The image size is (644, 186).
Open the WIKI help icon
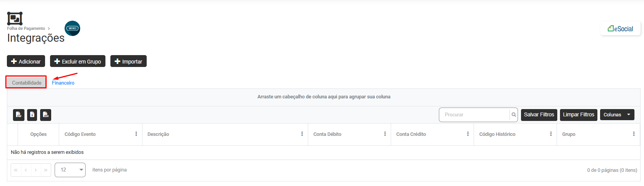[x=72, y=28]
